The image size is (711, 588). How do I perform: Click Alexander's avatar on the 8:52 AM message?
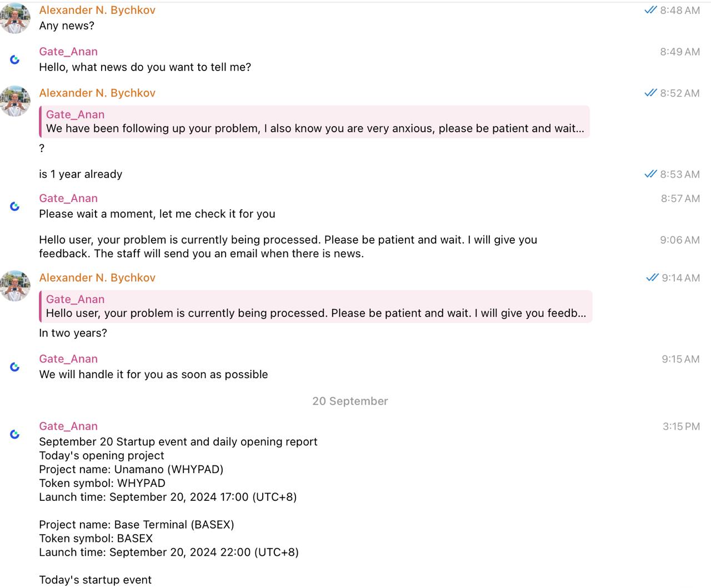coord(15,100)
